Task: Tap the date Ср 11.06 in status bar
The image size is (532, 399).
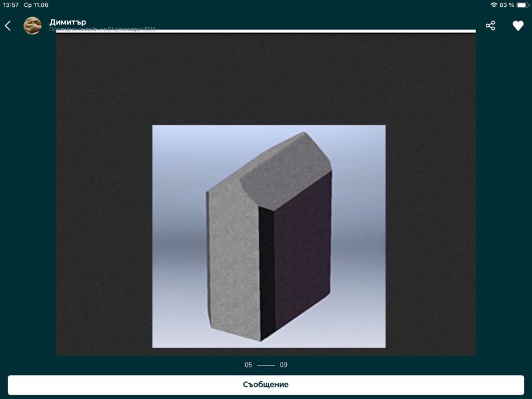Action: [36, 5]
